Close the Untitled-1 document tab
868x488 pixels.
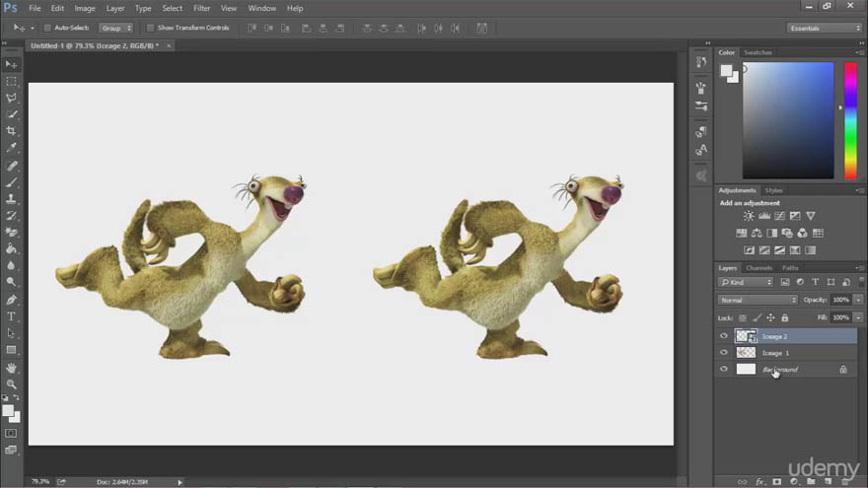click(169, 46)
